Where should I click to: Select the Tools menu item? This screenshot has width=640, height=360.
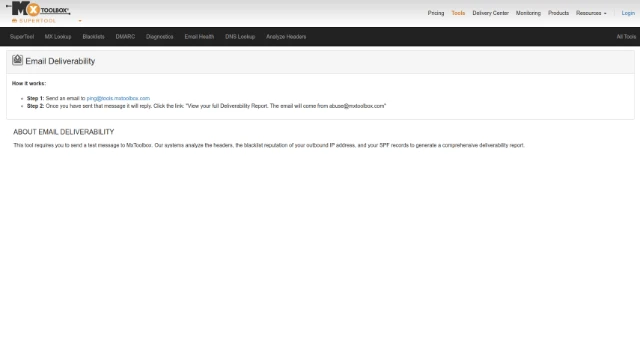click(x=458, y=13)
